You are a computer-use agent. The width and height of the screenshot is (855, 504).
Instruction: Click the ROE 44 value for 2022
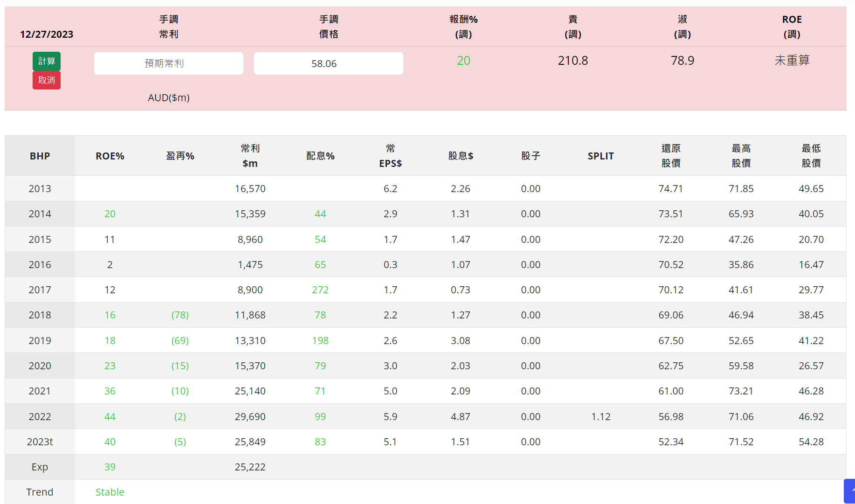[110, 417]
